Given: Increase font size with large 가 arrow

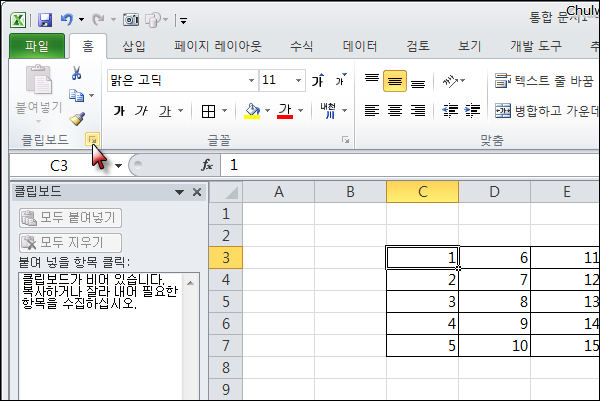Looking at the screenshot, I should [x=318, y=80].
